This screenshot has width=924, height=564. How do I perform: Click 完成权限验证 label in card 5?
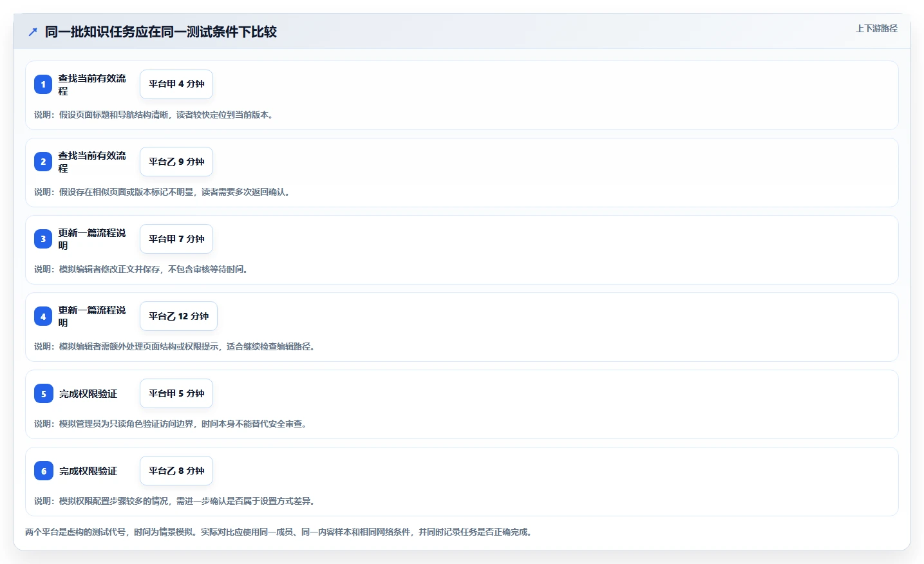click(88, 393)
